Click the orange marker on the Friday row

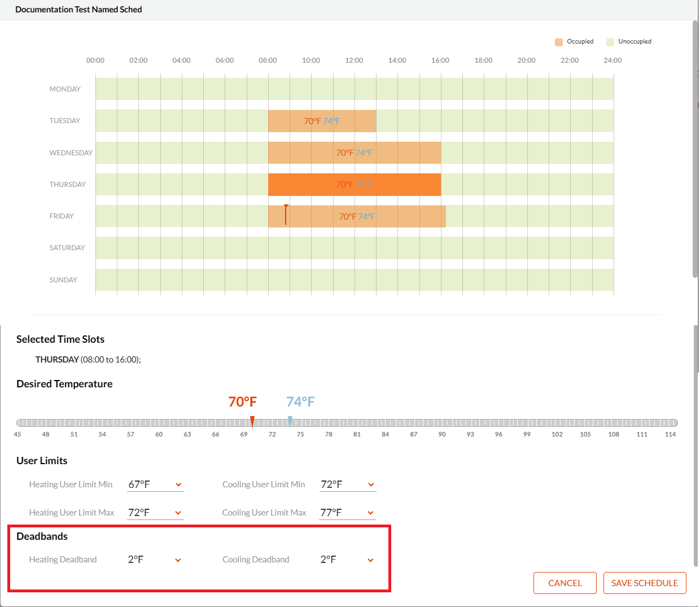click(286, 215)
